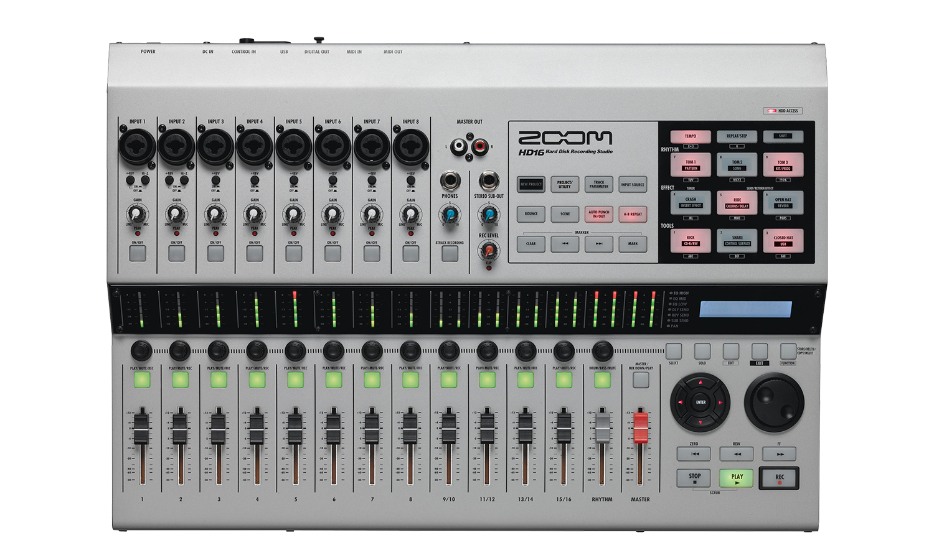Return to ZERO position
The height and width of the screenshot is (560, 934).
[694, 454]
